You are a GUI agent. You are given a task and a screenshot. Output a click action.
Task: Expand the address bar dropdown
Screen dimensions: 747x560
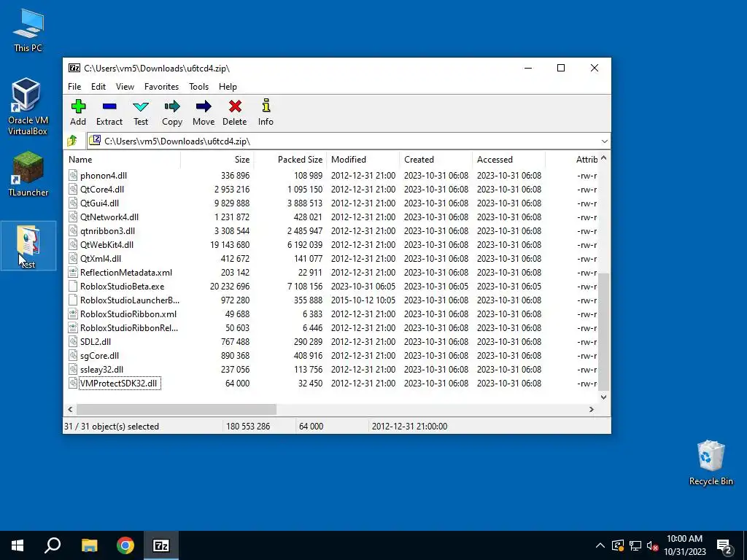click(604, 141)
